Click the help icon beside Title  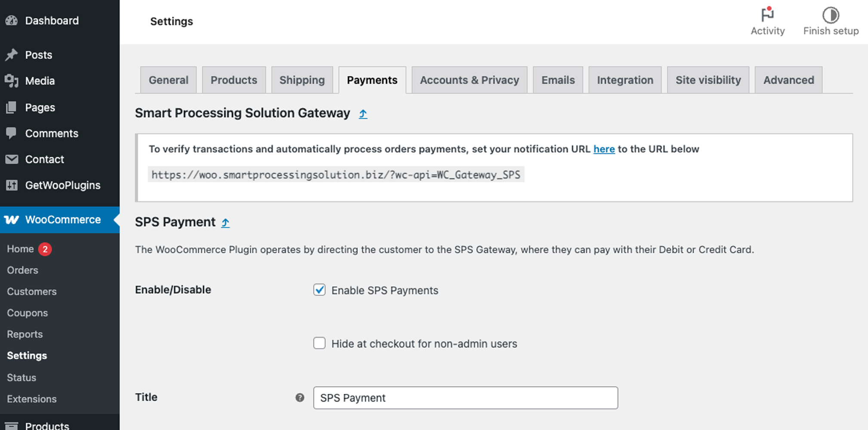point(299,398)
